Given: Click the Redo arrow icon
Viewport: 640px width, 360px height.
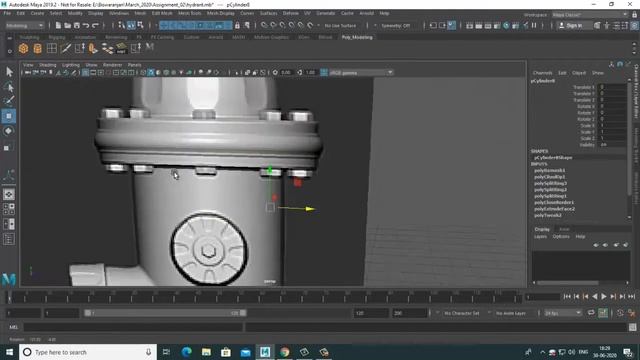Looking at the screenshot, I should (95, 25).
